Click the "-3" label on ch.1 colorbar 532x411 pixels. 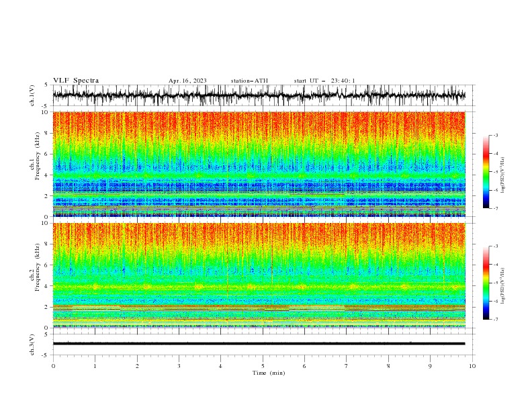click(x=496, y=135)
